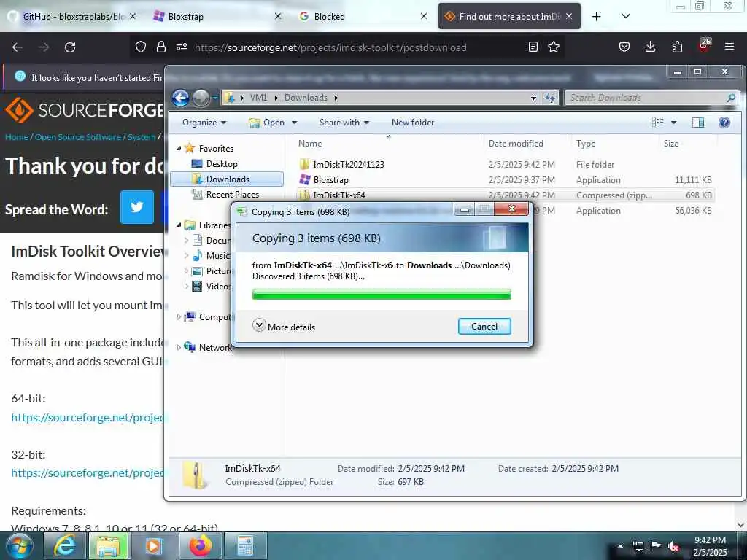The image size is (747, 560).
Task: Expand the Music library
Action: 186,256
